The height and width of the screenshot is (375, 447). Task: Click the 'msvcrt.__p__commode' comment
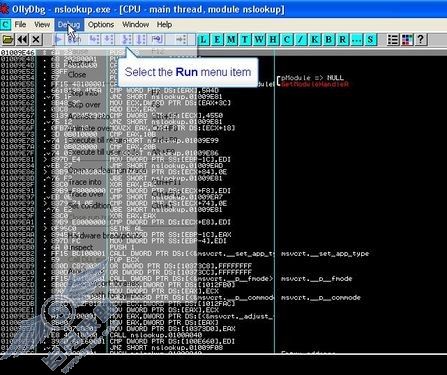[321, 297]
